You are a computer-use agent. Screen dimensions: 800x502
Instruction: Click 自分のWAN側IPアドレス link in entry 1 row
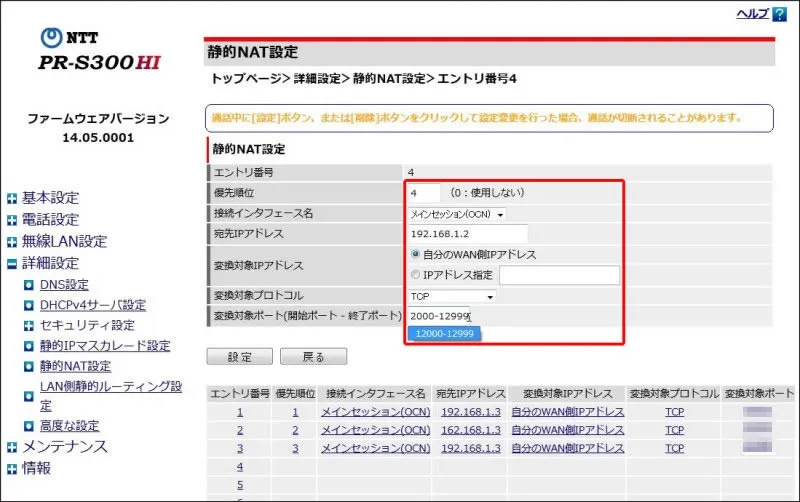click(x=568, y=412)
